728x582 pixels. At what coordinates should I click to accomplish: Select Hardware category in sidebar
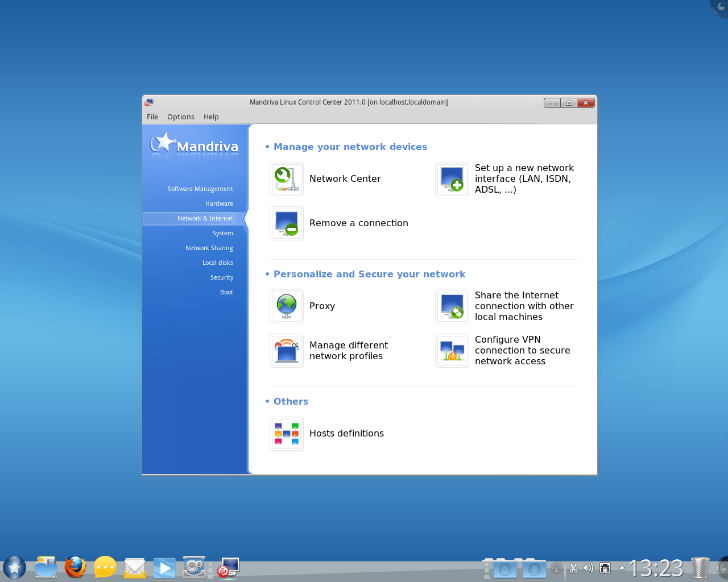[219, 203]
